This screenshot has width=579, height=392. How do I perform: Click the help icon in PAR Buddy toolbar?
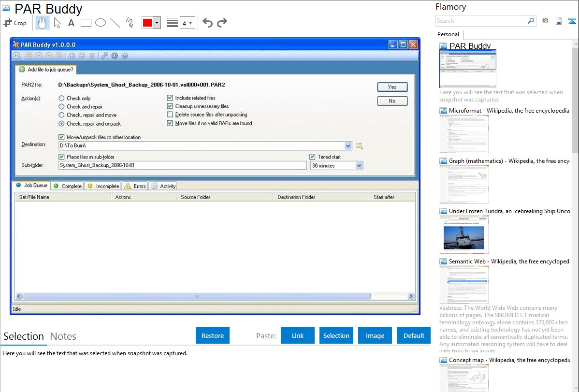[x=125, y=56]
